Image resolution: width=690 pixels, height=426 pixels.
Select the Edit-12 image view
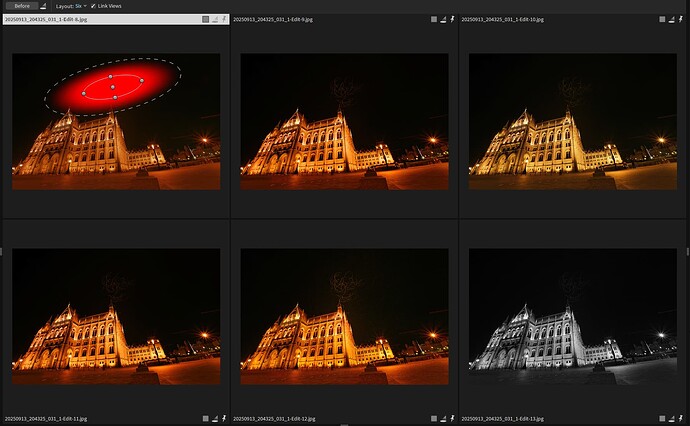(x=345, y=317)
